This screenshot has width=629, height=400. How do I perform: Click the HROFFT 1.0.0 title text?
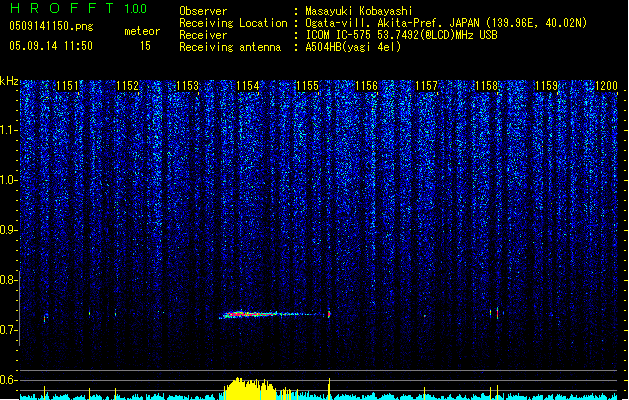(78, 8)
